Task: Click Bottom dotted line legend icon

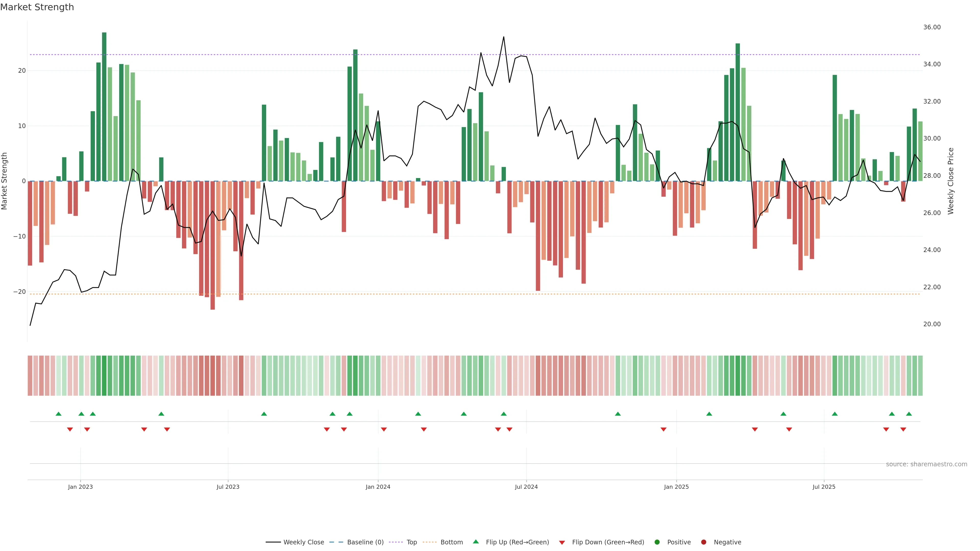Action: point(430,542)
